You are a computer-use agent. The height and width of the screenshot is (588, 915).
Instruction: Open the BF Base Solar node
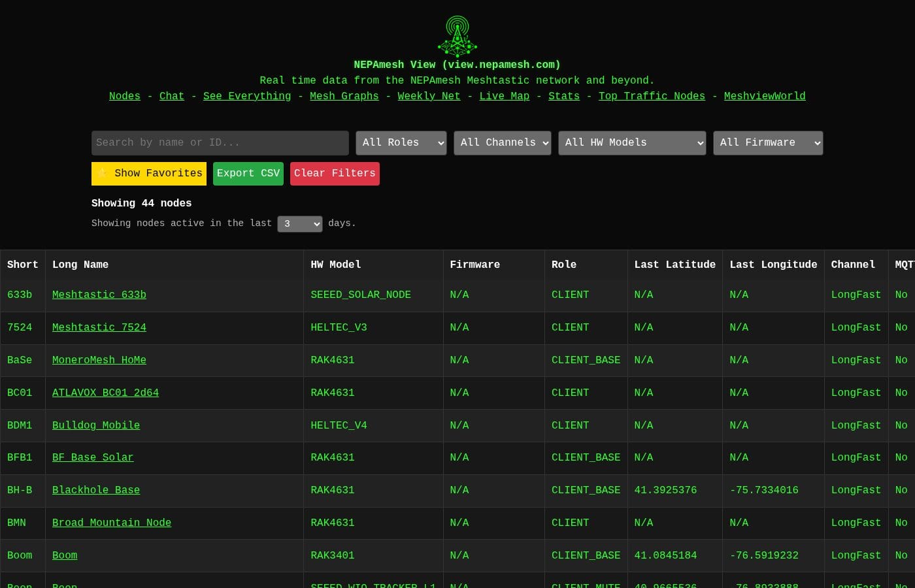[93, 457]
